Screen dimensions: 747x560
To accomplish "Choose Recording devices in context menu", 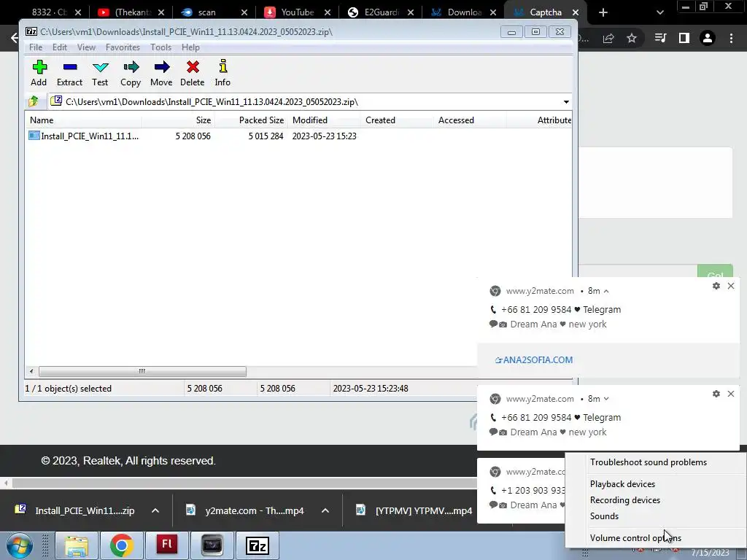I will click(x=625, y=500).
